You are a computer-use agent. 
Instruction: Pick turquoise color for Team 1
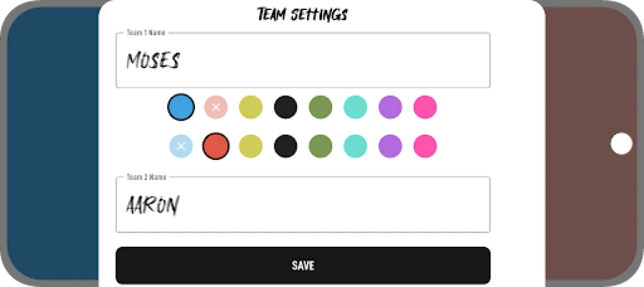coord(356,107)
